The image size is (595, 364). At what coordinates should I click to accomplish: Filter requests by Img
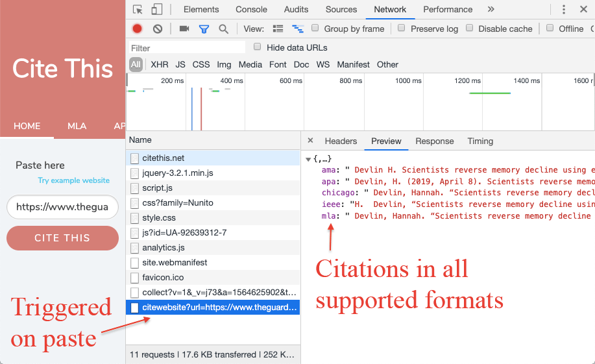224,64
